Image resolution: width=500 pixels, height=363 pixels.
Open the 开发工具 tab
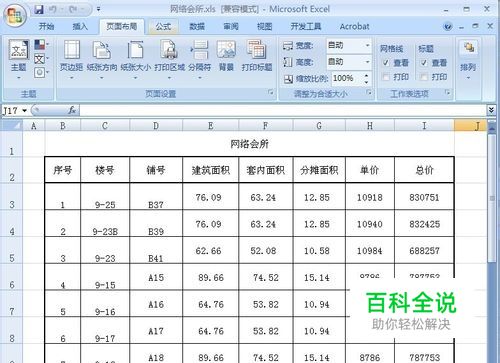[x=306, y=26]
